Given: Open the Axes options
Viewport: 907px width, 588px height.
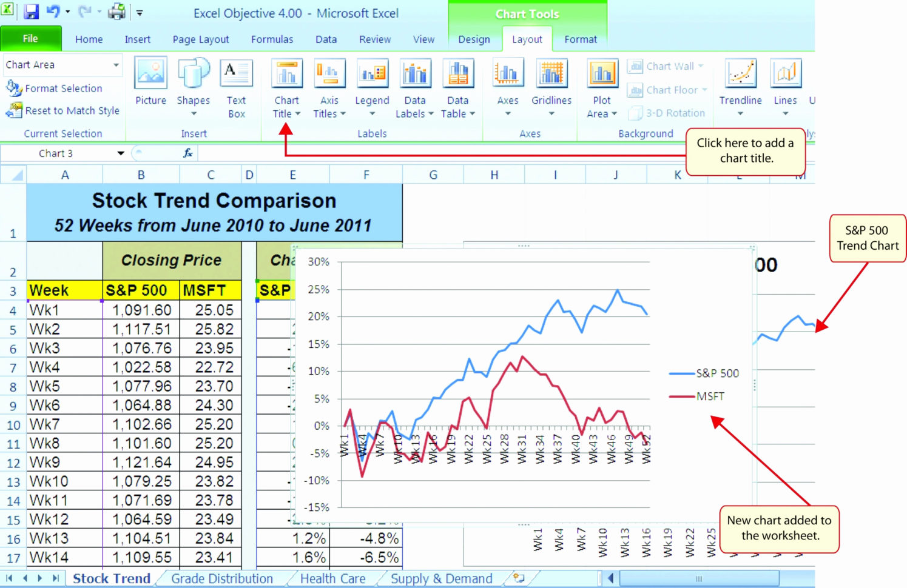Looking at the screenshot, I should tap(508, 88).
